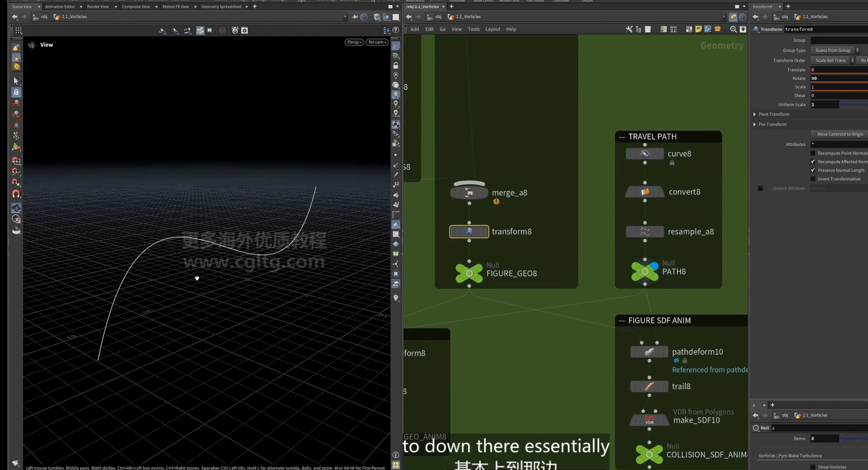This screenshot has height=470, width=868.
Task: Switch to the Geometry Spreadsheet tab
Action: (x=221, y=6)
